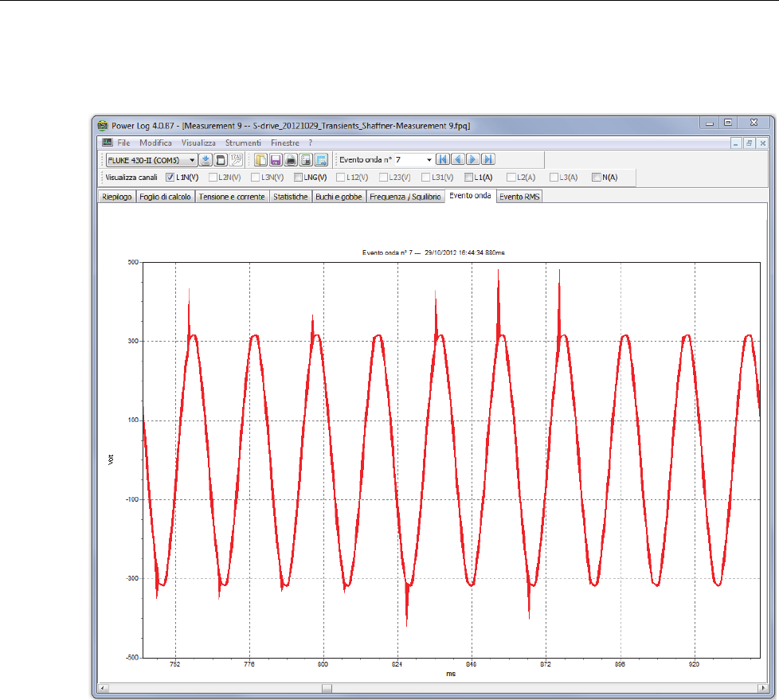The image size is (779, 700).
Task: Click the print toolbar icon
Action: (x=291, y=160)
